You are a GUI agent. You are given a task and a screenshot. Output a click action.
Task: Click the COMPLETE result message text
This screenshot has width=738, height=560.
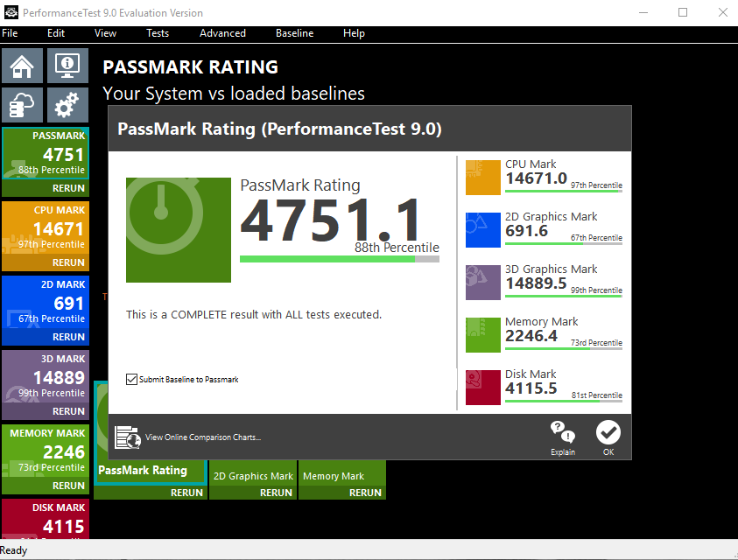254,314
